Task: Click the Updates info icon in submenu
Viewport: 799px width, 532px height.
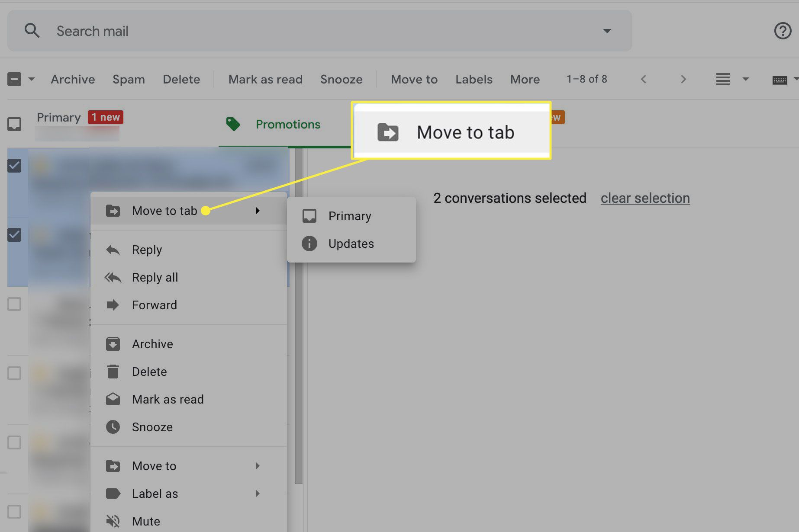Action: [309, 244]
